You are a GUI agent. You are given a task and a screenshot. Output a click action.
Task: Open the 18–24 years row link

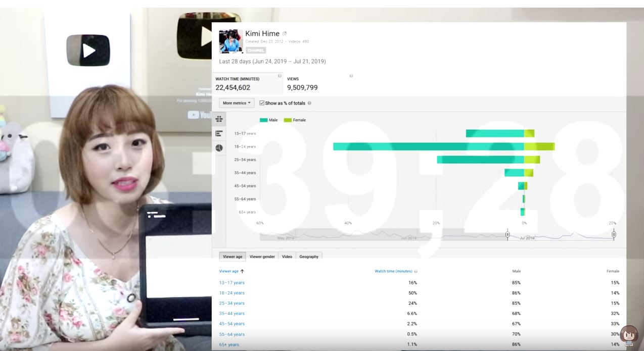(232, 293)
